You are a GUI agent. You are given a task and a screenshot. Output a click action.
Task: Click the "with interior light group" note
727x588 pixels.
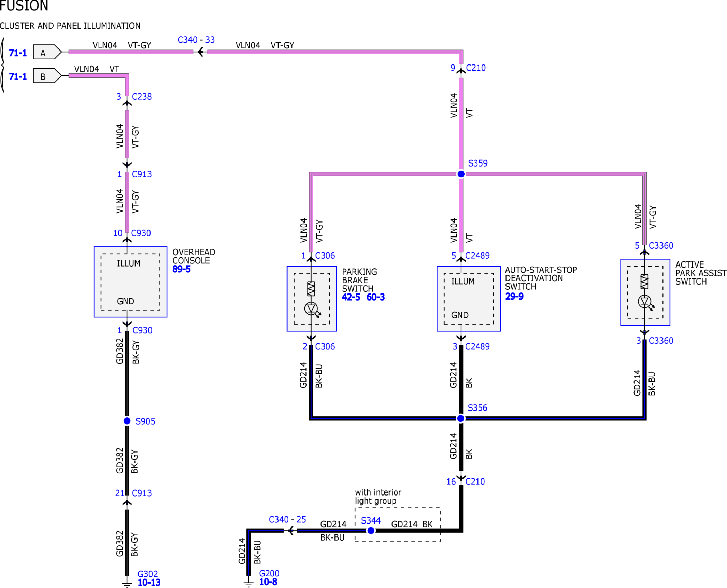(x=378, y=497)
